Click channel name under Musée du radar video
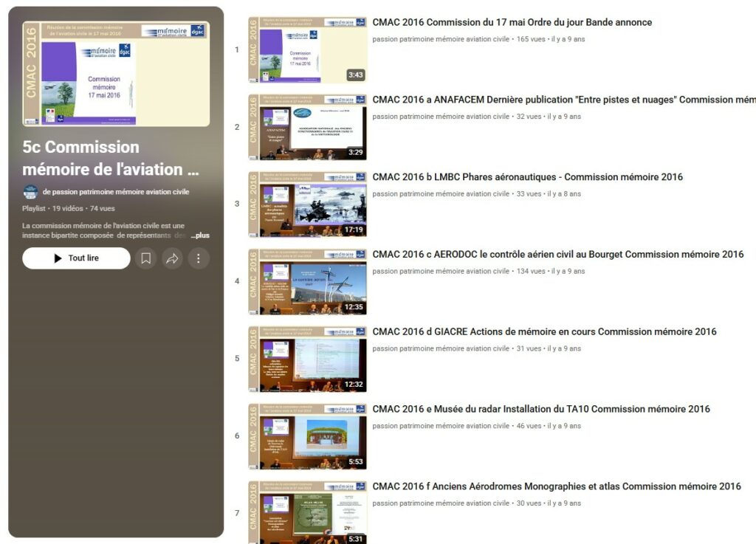756x544 pixels. click(441, 426)
